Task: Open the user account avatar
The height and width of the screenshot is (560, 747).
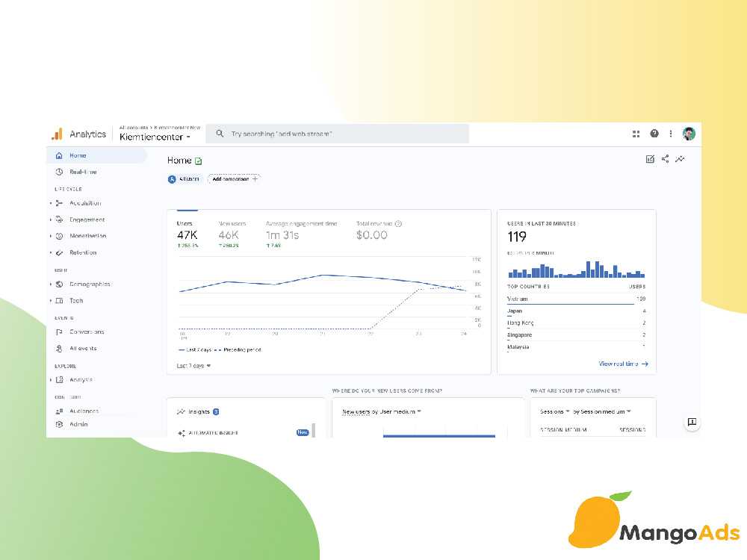Action: point(689,134)
